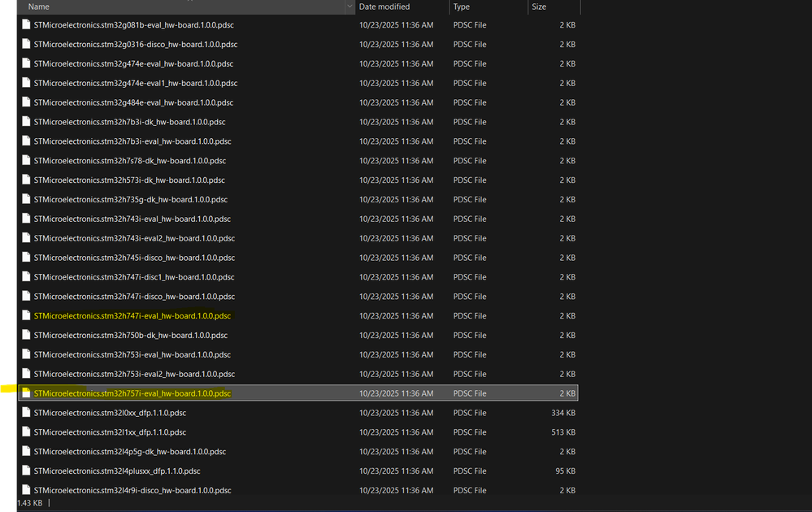The height and width of the screenshot is (512, 812).
Task: Select STMicroelectronics.stm32g474e-eval_hw-board.1.0.0.pdsc file name
Action: pos(133,63)
